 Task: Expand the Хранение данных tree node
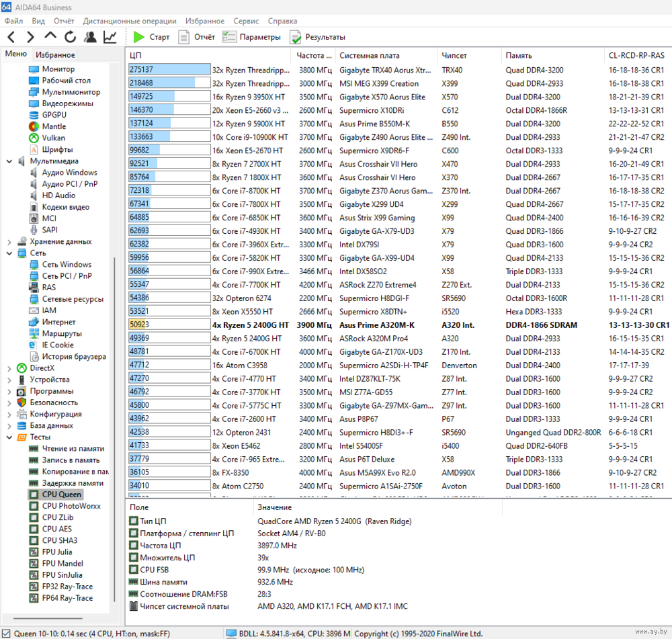pos(9,242)
